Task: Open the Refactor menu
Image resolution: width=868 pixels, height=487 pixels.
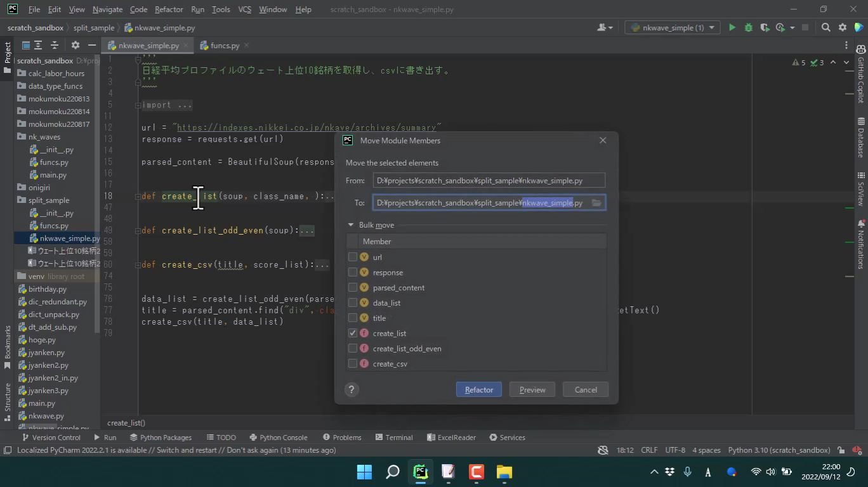Action: point(169,10)
